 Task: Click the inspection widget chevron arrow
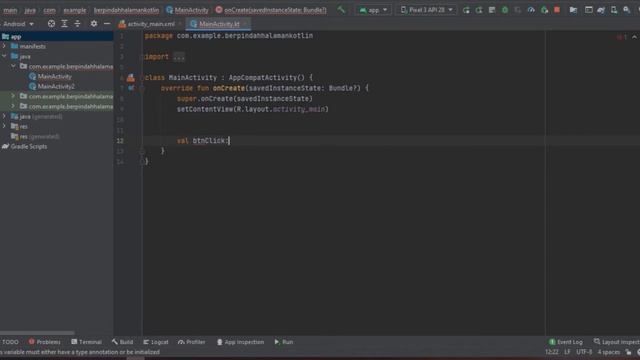(x=634, y=37)
